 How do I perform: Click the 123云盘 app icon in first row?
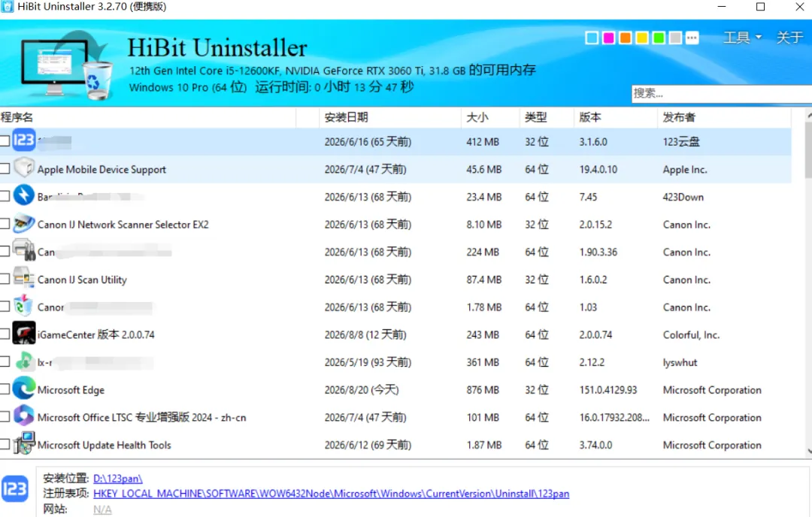tap(24, 140)
